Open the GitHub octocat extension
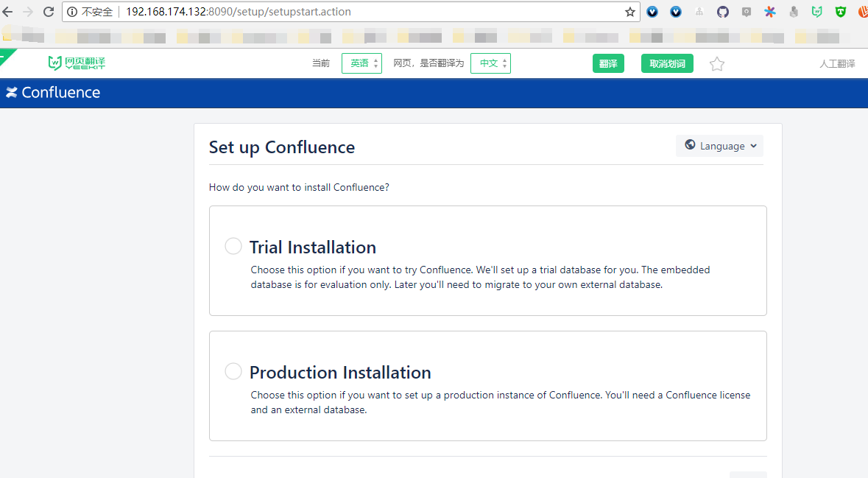This screenshot has width=868, height=478. tap(723, 12)
